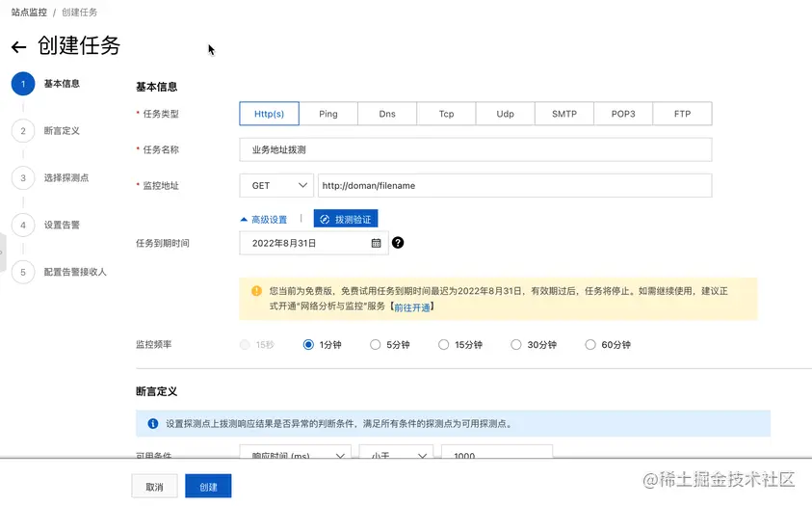Screen dimensions: 812x506
Task: Click the 取消 cancel button
Action: (x=154, y=487)
